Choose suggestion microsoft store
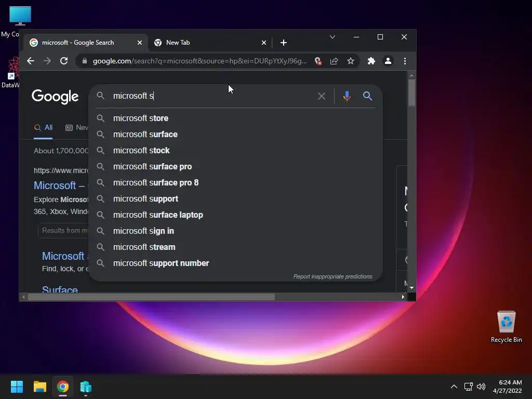The image size is (532, 399). tap(235, 118)
